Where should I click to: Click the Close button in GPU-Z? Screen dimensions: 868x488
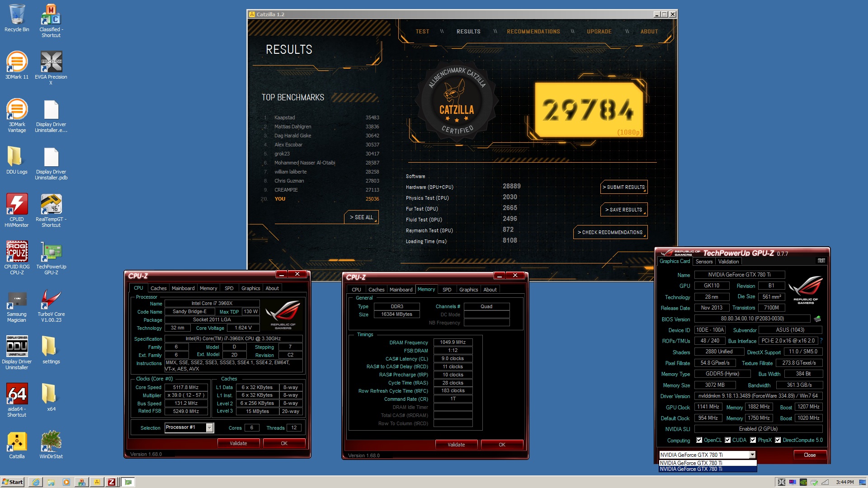pyautogui.click(x=810, y=455)
